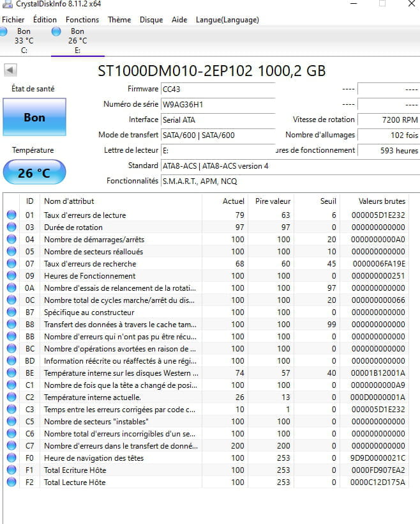The width and height of the screenshot is (420, 524).
Task: Click the 26 °C temperature button
Action: [34, 173]
